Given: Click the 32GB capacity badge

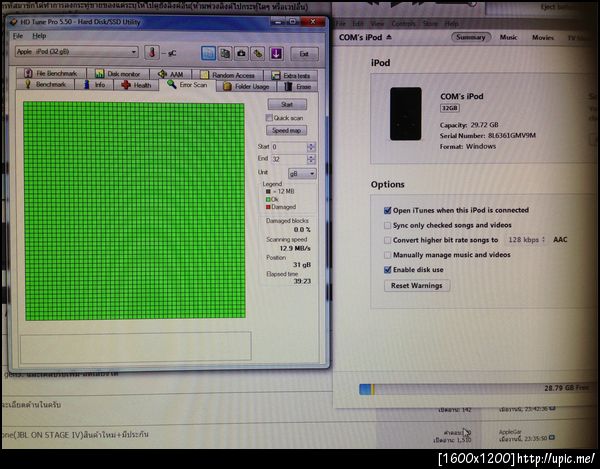Looking at the screenshot, I should [x=450, y=108].
